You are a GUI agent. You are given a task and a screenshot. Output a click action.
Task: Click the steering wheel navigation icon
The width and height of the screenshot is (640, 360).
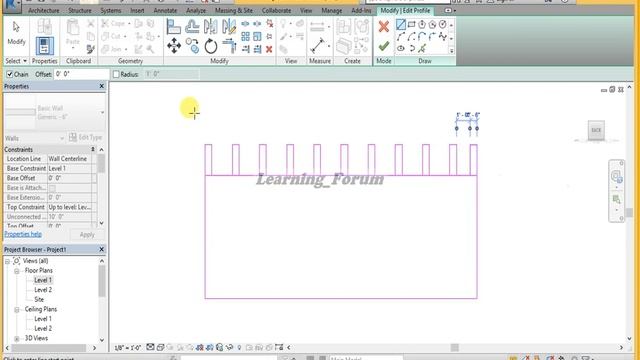click(616, 177)
